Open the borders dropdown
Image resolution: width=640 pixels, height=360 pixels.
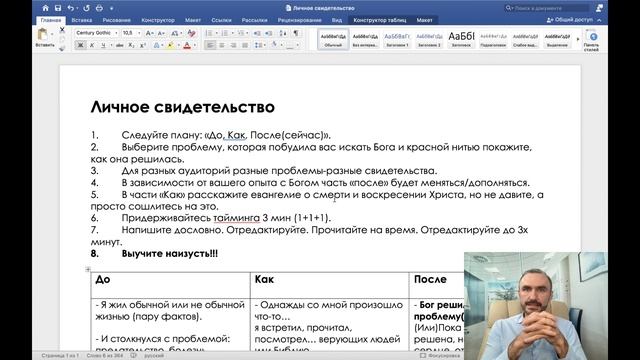[297, 45]
